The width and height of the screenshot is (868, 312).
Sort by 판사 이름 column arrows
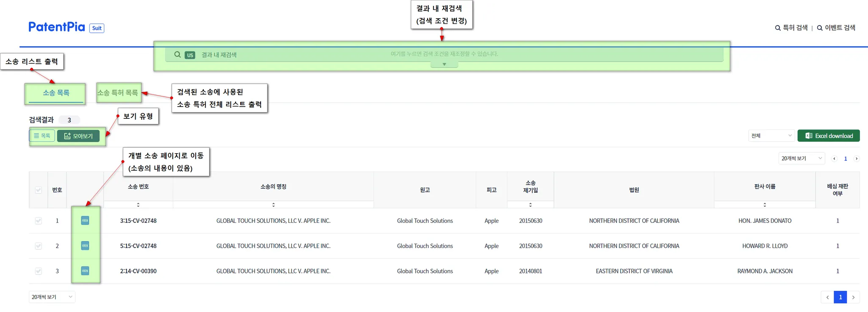pyautogui.click(x=765, y=205)
